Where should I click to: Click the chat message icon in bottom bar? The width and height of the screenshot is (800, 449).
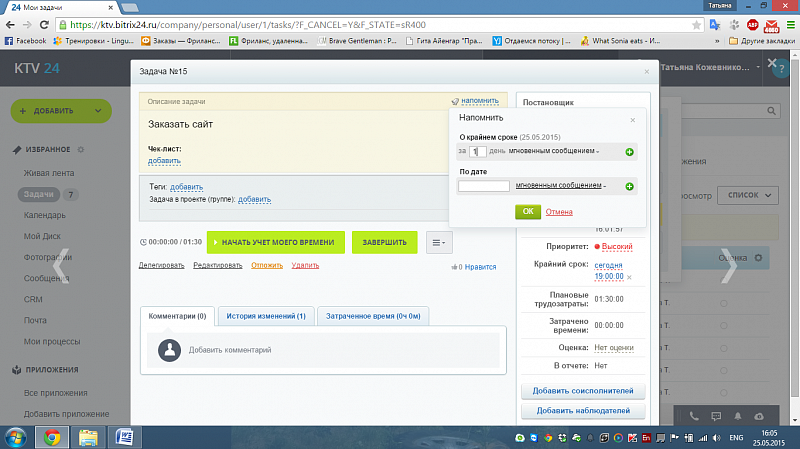click(x=716, y=416)
